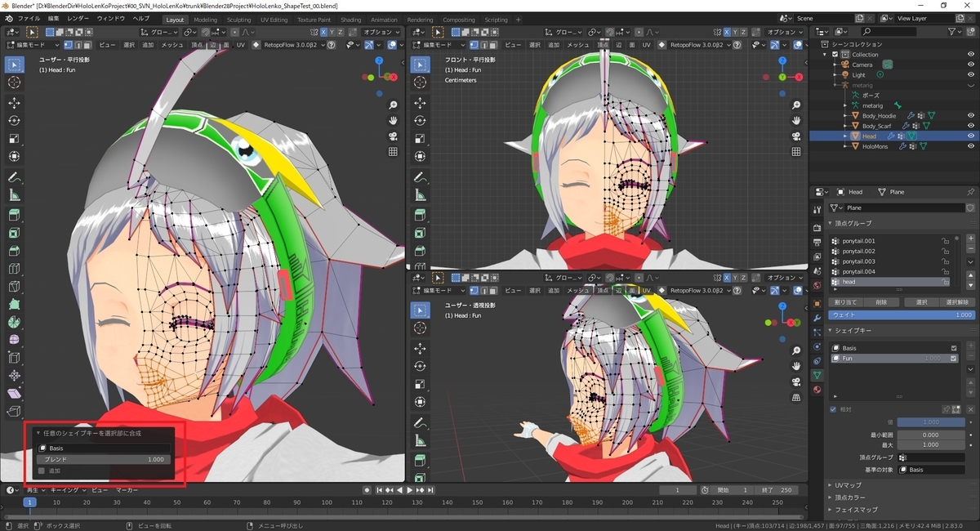Adjust the ウェイト weight slider
This screenshot has width=980, height=531.
[902, 315]
